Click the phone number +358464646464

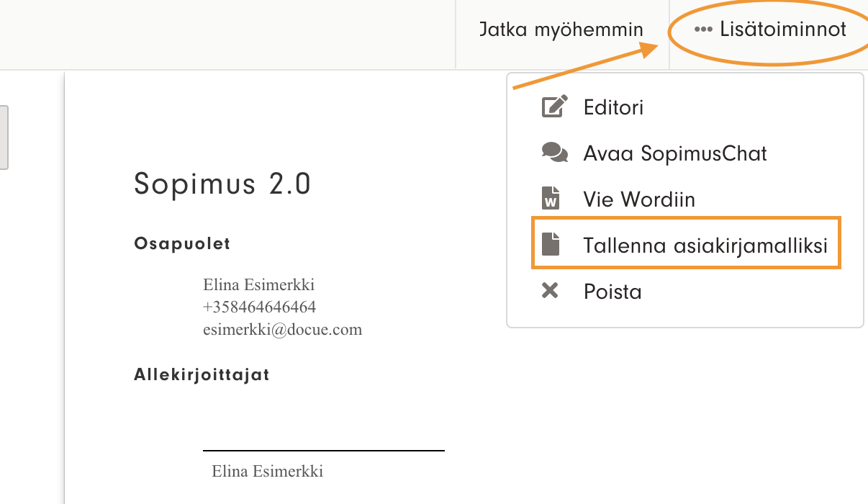pyautogui.click(x=259, y=307)
